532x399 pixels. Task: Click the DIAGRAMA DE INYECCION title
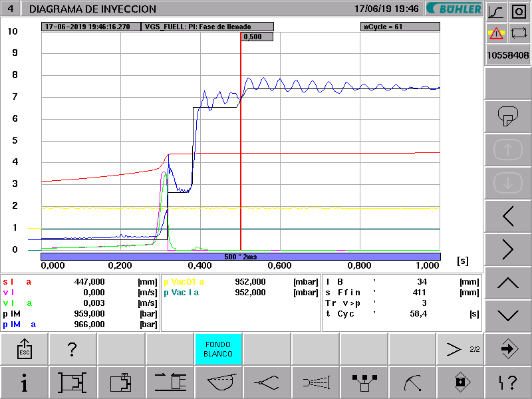coord(92,9)
